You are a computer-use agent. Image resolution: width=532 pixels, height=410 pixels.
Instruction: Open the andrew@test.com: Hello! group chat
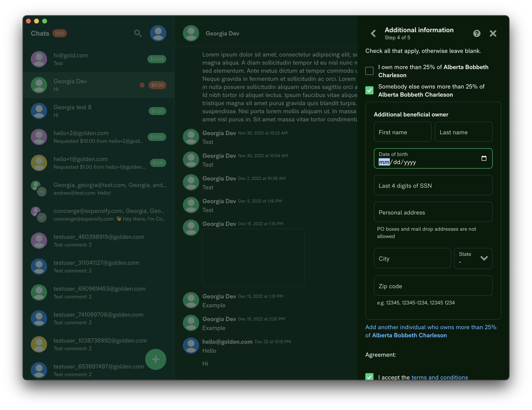pyautogui.click(x=99, y=189)
